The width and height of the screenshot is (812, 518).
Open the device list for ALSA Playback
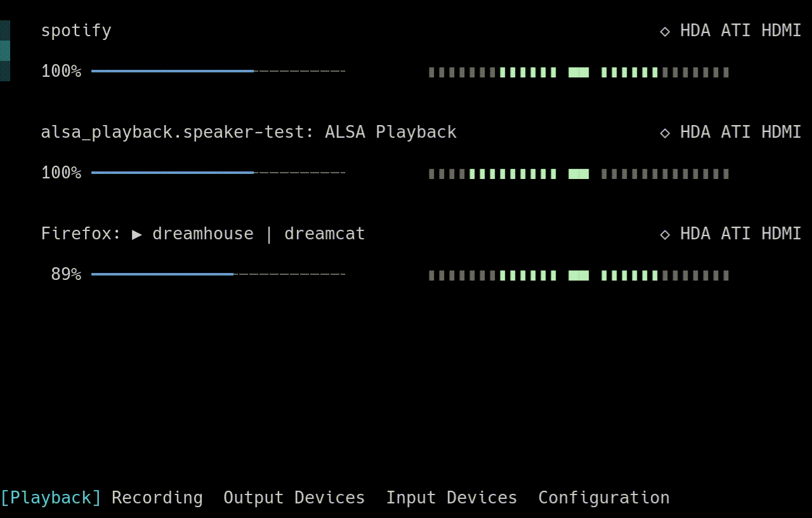(665, 133)
